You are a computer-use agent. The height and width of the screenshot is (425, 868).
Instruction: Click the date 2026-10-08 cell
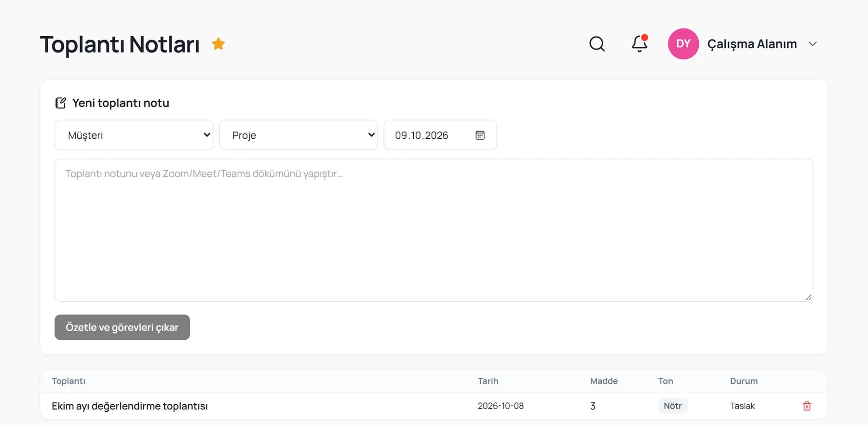(501, 406)
